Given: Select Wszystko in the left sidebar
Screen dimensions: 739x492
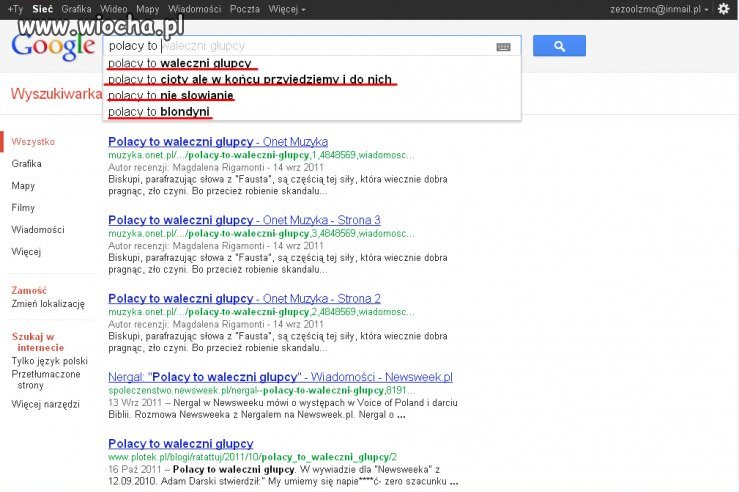Looking at the screenshot, I should pos(33,141).
